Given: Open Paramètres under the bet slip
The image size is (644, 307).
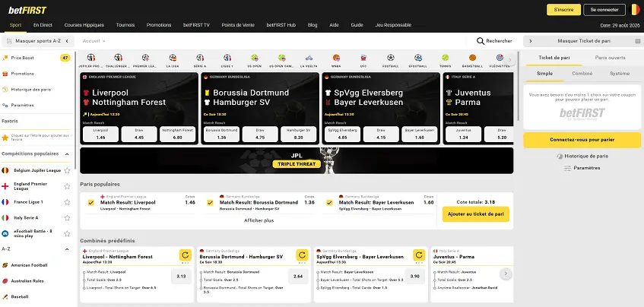Looking at the screenshot, I should (582, 168).
